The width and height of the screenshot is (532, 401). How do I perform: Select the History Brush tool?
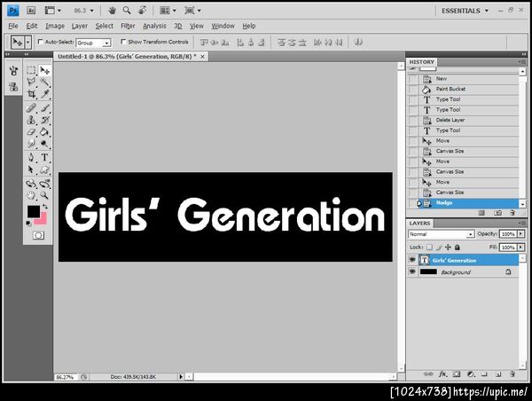tap(44, 120)
